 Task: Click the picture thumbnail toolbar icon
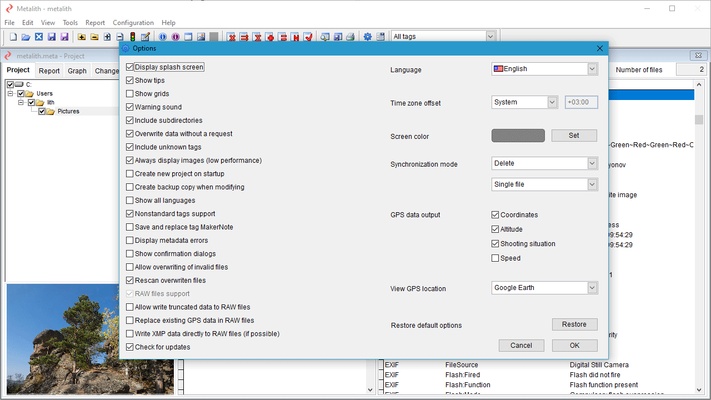(x=201, y=37)
